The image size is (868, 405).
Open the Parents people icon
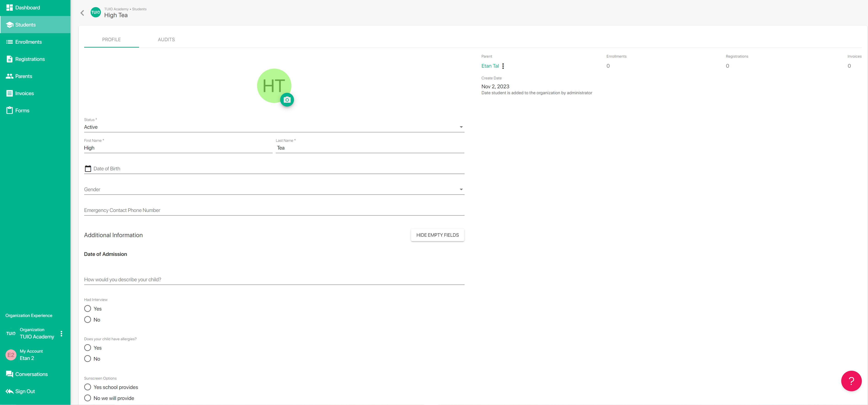(x=9, y=76)
